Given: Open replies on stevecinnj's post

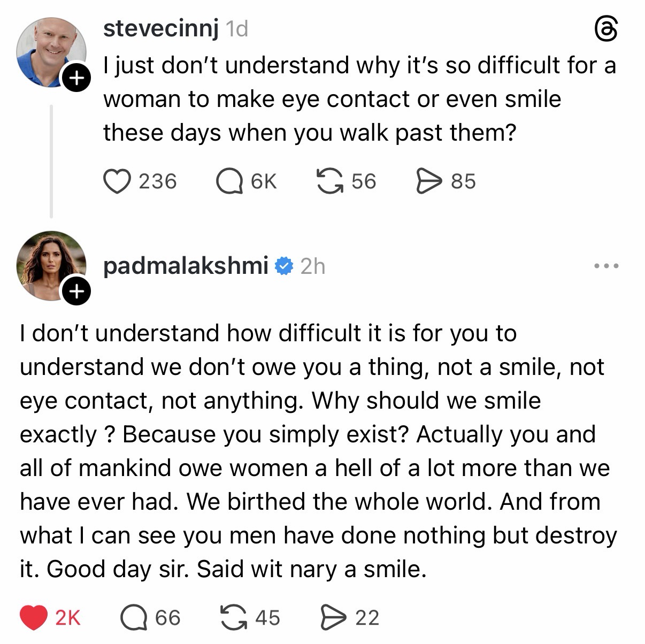Looking at the screenshot, I should [229, 181].
